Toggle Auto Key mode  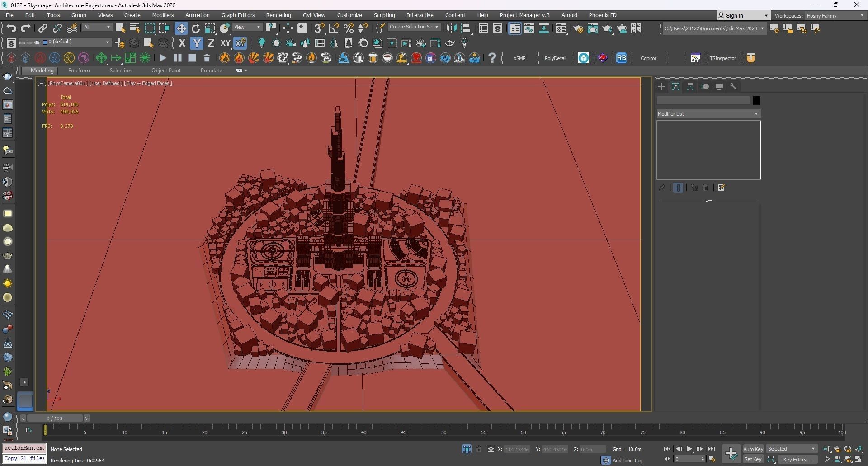753,449
